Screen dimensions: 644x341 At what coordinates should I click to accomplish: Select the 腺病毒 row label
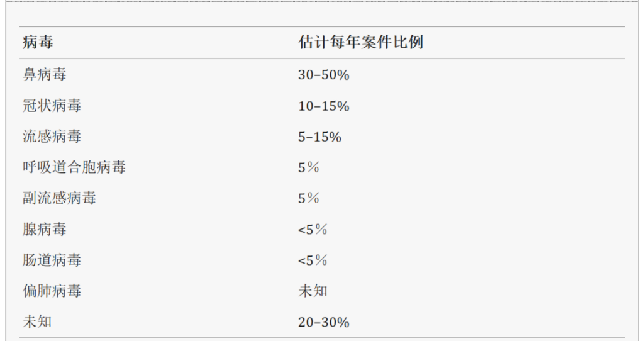coord(45,229)
